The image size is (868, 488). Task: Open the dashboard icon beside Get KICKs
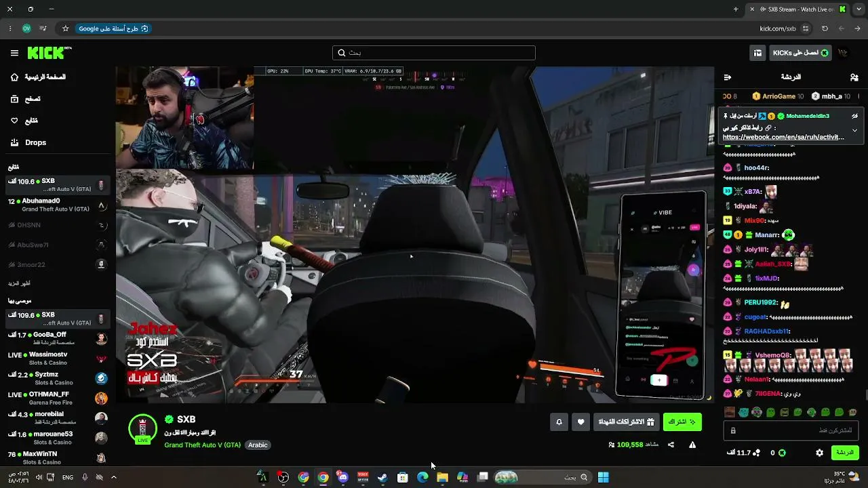757,53
